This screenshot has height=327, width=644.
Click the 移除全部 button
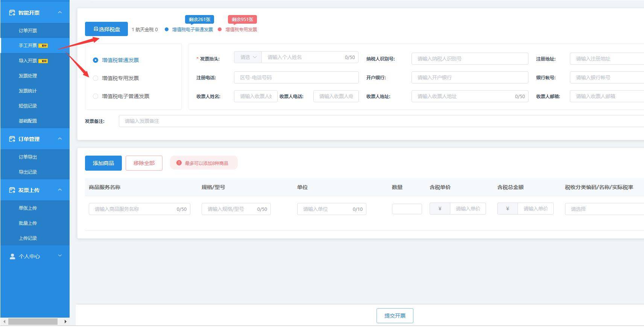pyautogui.click(x=144, y=163)
